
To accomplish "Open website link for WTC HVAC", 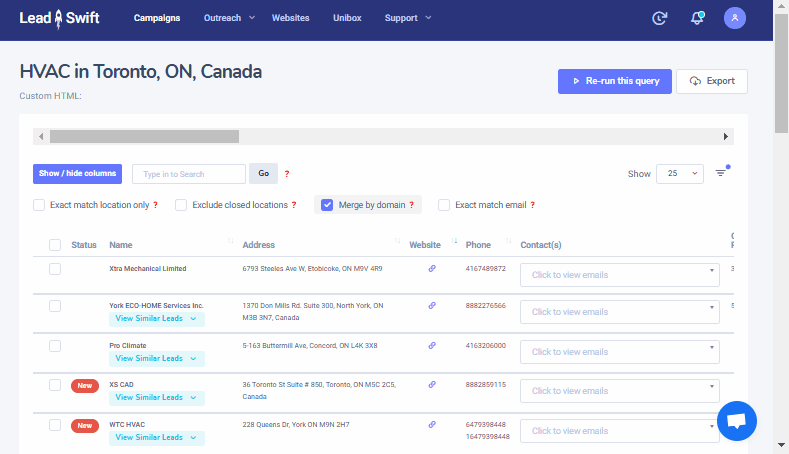I will pyautogui.click(x=432, y=425).
